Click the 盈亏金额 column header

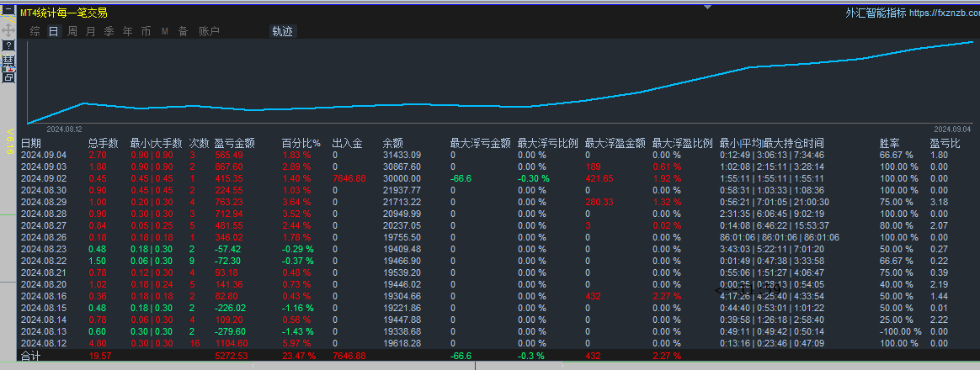click(x=235, y=144)
